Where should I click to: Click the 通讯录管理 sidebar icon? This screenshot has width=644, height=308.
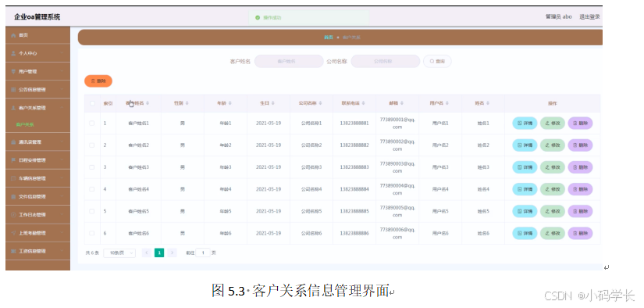13,142
